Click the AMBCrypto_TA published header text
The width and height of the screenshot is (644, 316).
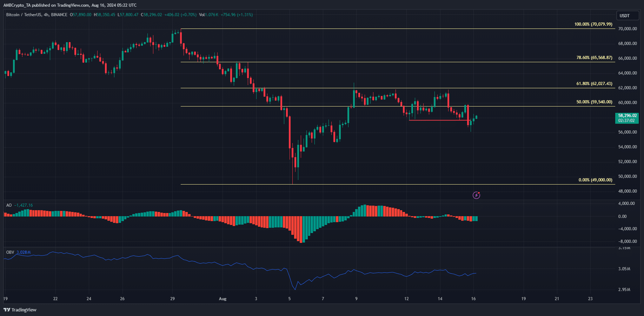pyautogui.click(x=70, y=5)
